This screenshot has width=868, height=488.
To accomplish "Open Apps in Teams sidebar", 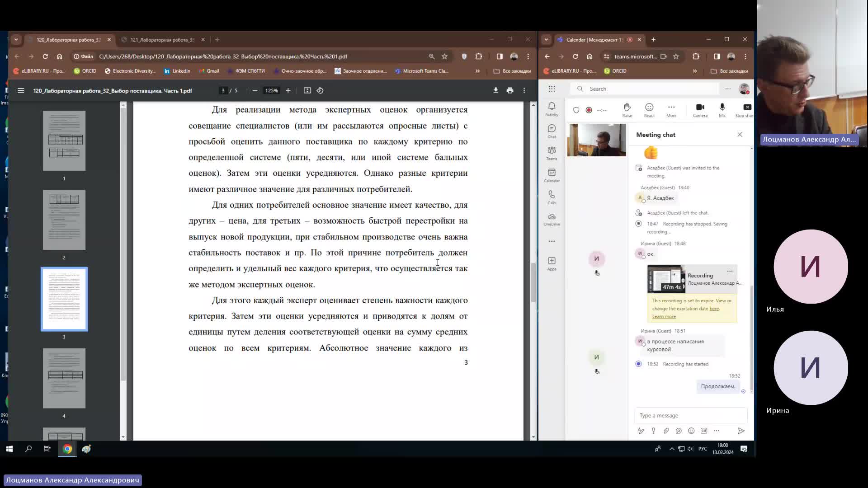I will click(552, 263).
